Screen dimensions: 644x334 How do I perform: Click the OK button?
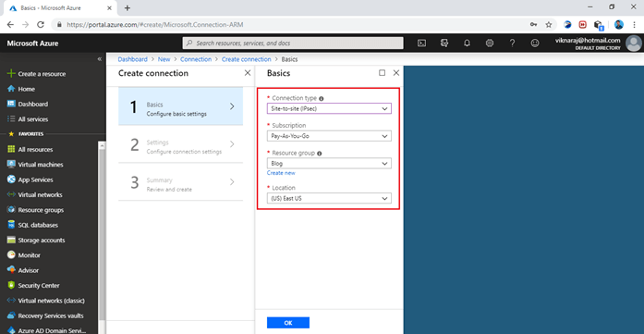pos(288,323)
